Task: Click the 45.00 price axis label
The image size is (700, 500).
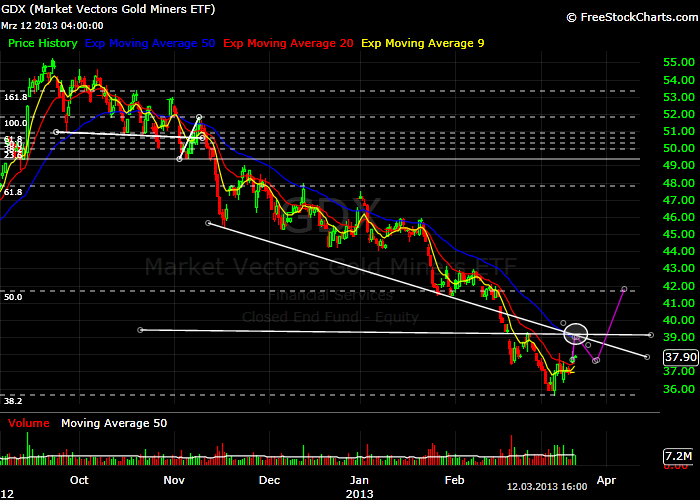Action: [x=679, y=234]
